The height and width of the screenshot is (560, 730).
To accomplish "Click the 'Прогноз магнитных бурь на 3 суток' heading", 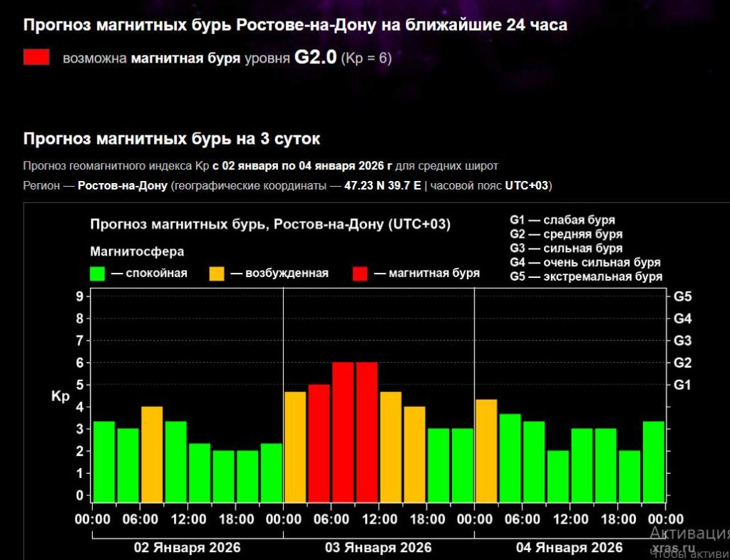I will tap(172, 138).
